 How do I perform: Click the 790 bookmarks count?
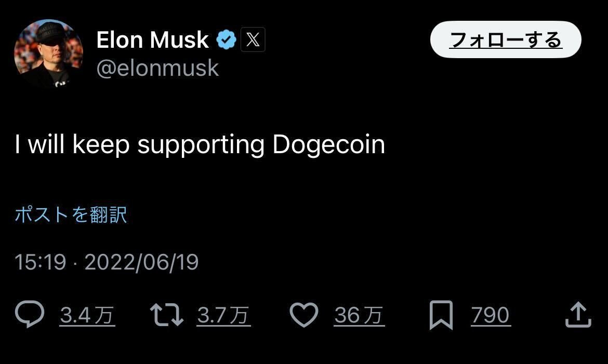point(491,315)
